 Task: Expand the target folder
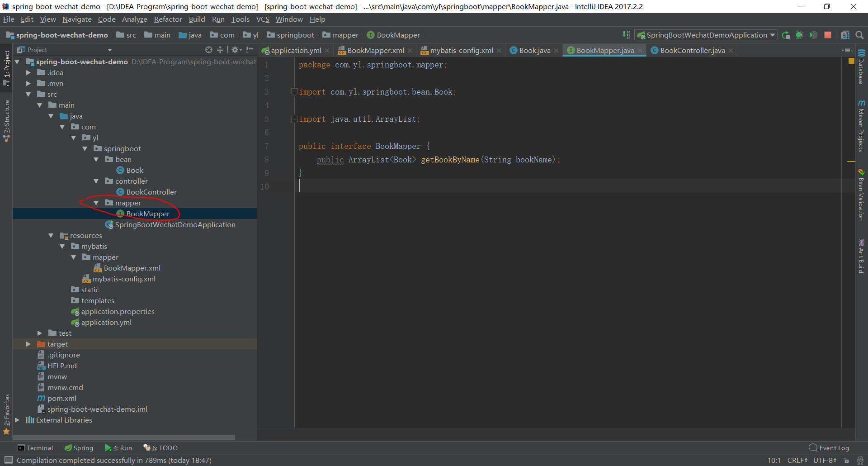(x=28, y=344)
